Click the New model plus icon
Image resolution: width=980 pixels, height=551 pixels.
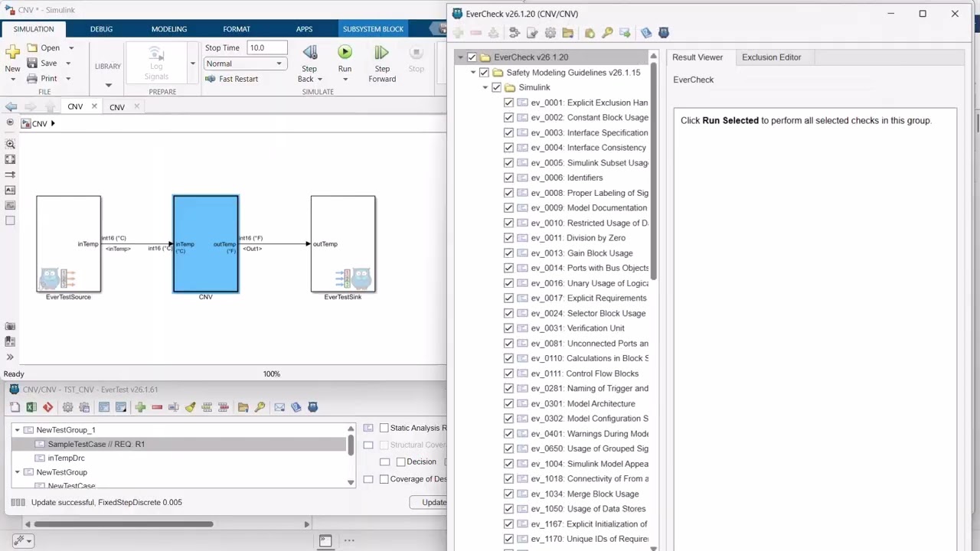(x=12, y=52)
